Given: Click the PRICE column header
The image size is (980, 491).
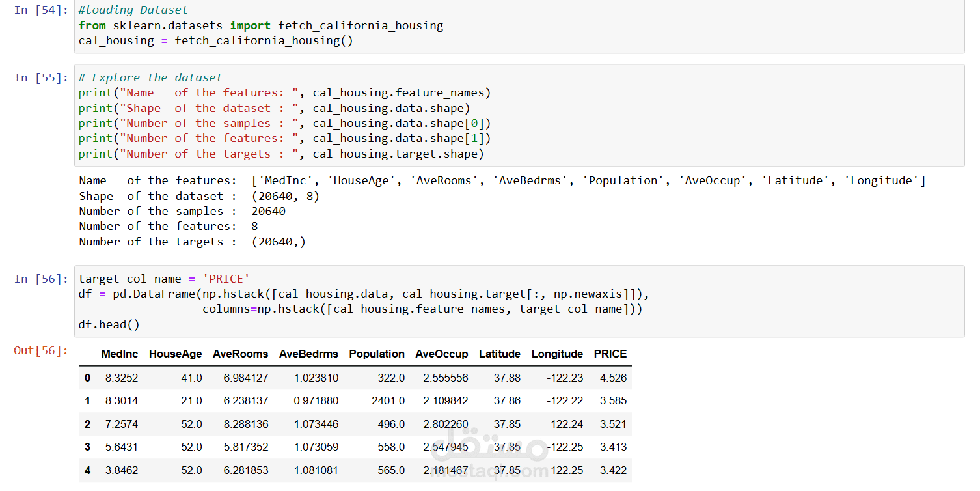Looking at the screenshot, I should tap(610, 354).
